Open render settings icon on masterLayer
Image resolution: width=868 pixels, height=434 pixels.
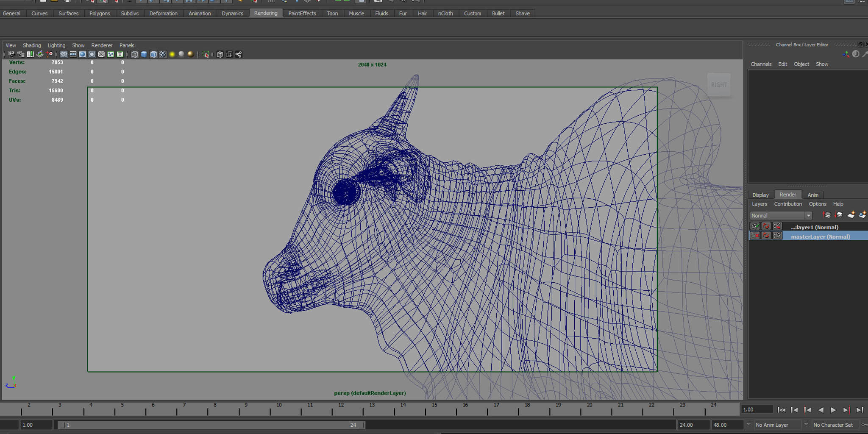click(777, 236)
